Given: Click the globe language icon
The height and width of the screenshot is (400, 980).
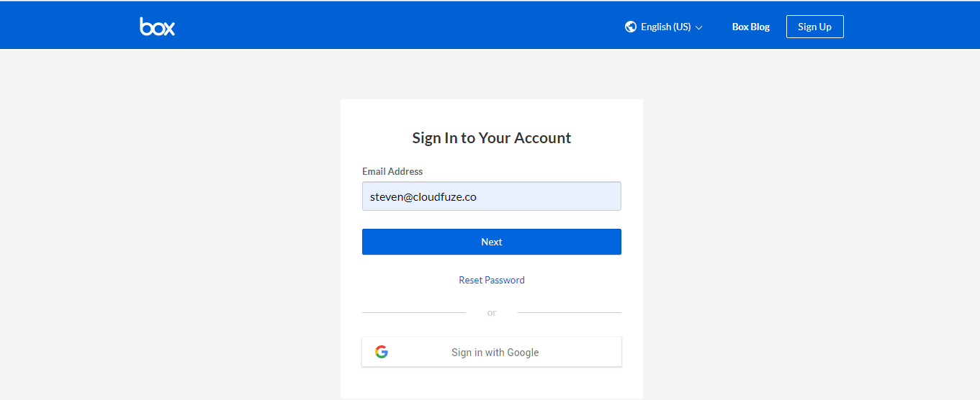Looking at the screenshot, I should 631,27.
